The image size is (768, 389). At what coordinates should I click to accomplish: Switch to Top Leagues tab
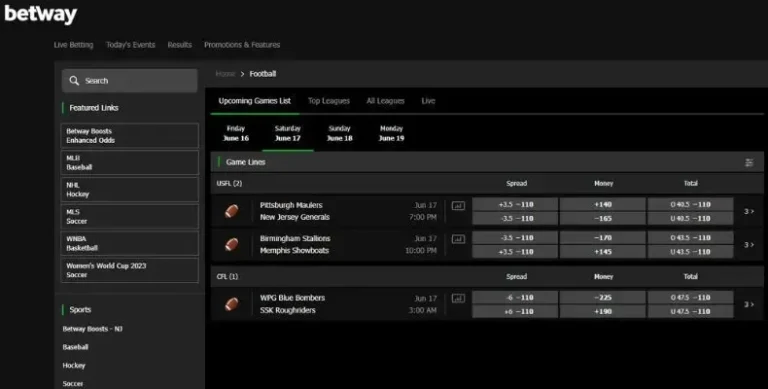click(329, 101)
